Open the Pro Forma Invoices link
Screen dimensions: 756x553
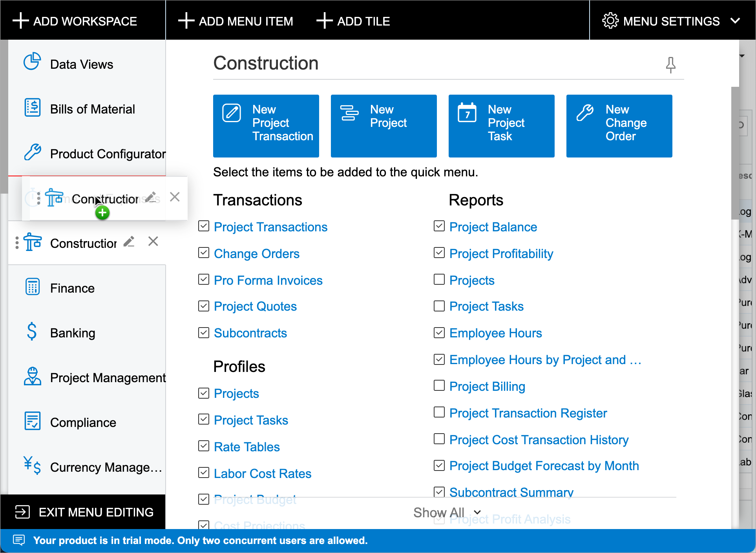[x=268, y=280]
